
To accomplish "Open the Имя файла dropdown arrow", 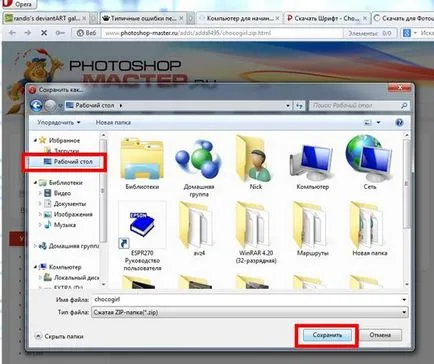I will click(404, 299).
